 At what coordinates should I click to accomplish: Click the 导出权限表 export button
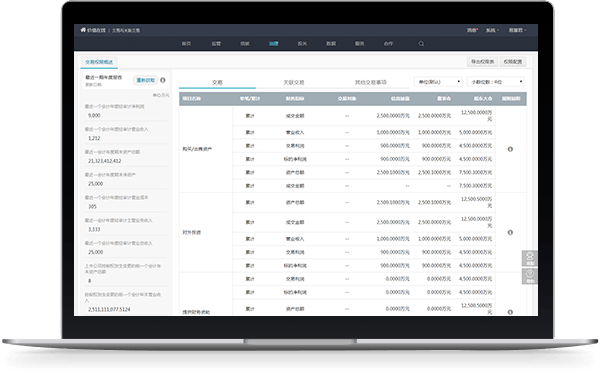(482, 62)
